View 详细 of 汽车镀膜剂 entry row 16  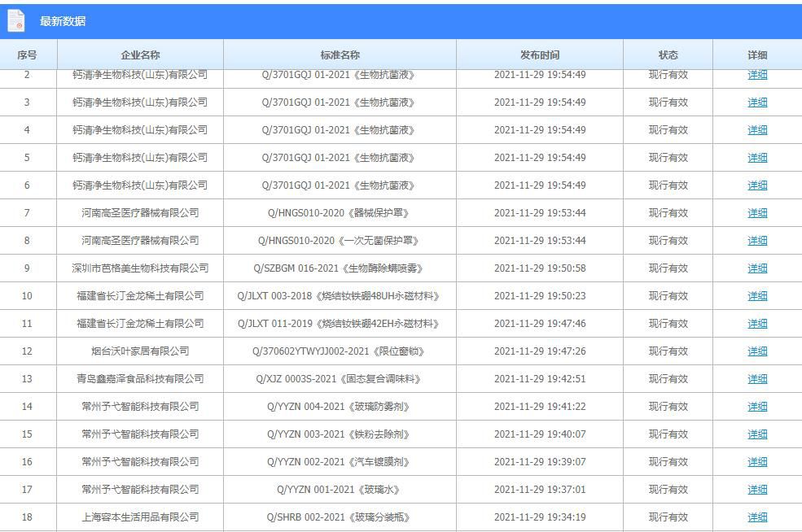click(756, 462)
